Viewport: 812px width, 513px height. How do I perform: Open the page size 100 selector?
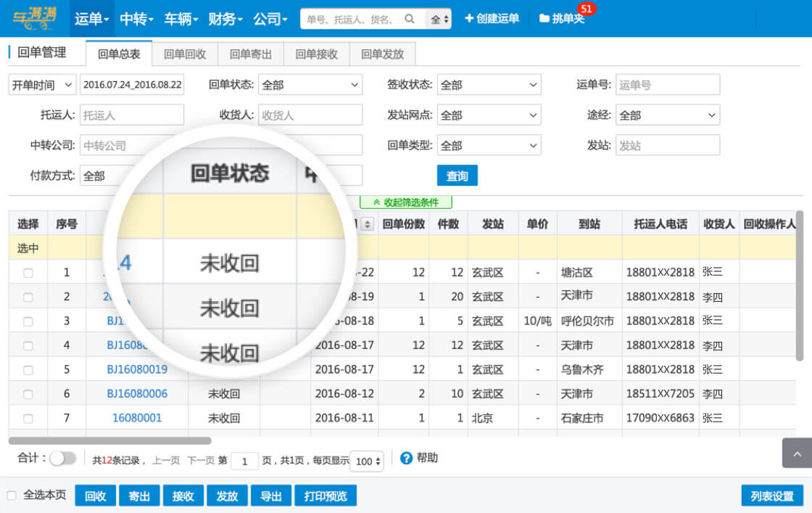pos(367,461)
